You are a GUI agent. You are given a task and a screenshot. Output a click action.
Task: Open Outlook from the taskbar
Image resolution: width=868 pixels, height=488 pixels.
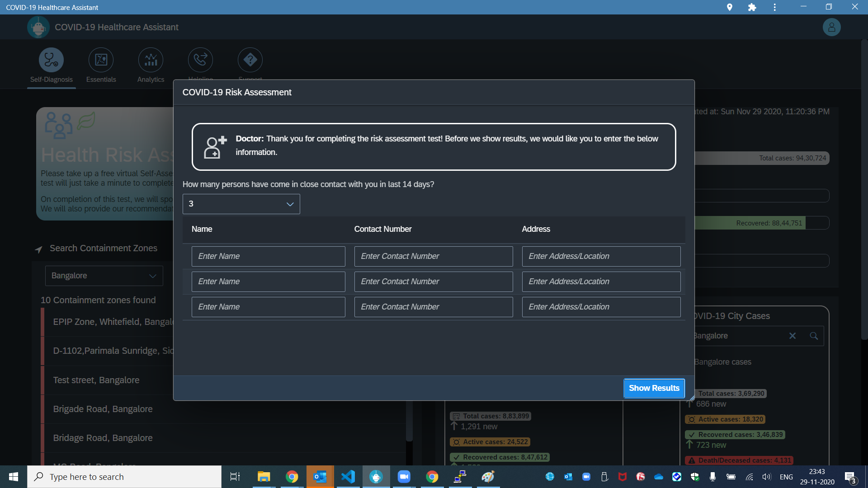320,477
